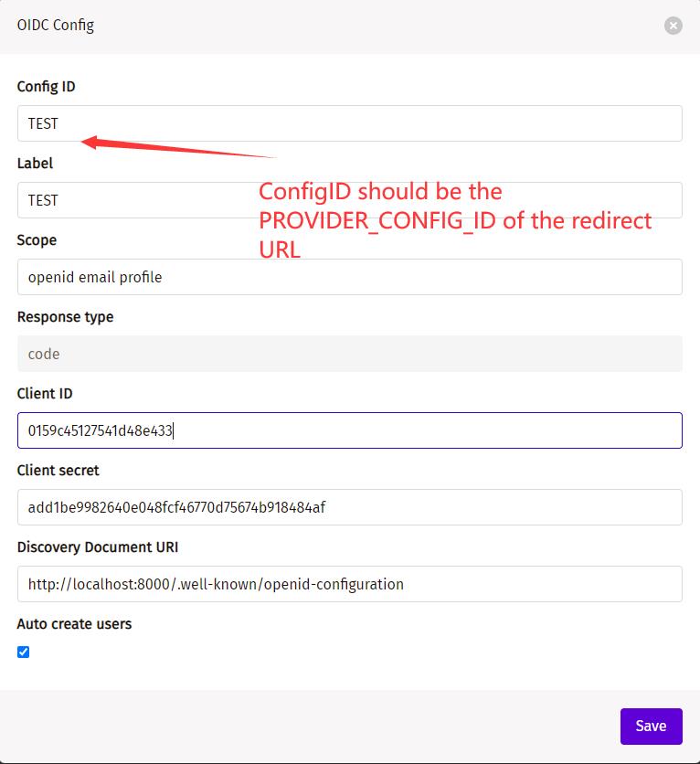This screenshot has width=700, height=764.
Task: Click the Client ID label heading
Action: tap(44, 393)
